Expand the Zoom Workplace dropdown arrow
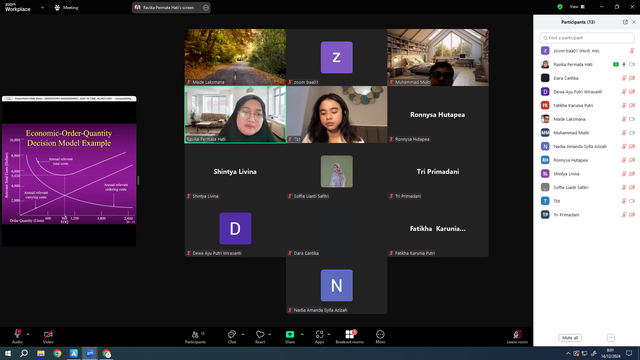The width and height of the screenshot is (640, 360). [42, 7]
